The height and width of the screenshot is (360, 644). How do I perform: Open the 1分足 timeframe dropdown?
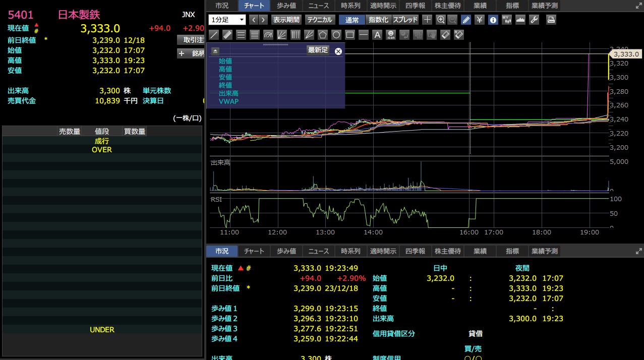coord(227,20)
